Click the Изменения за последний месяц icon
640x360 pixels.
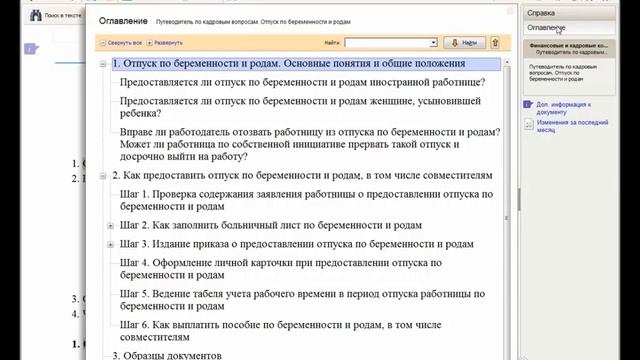[x=529, y=124]
